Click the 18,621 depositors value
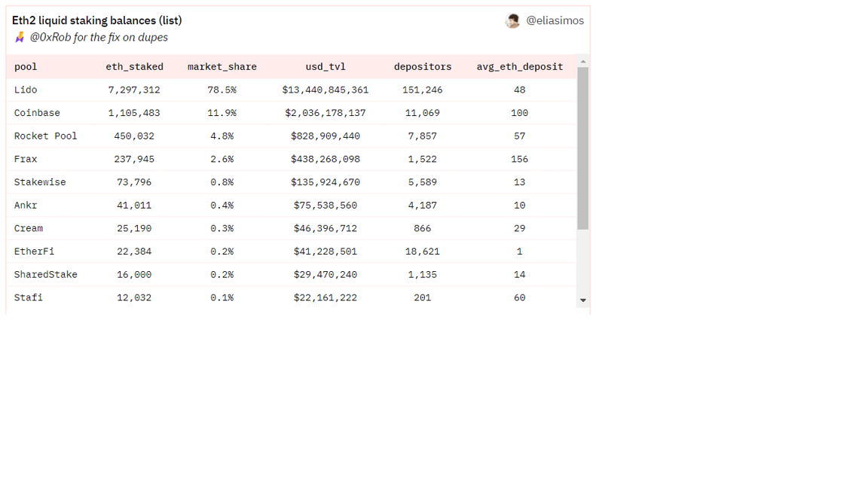 click(x=423, y=252)
